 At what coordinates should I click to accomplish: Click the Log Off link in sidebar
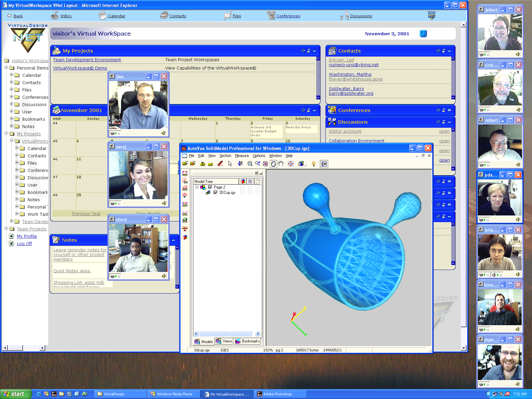[24, 244]
